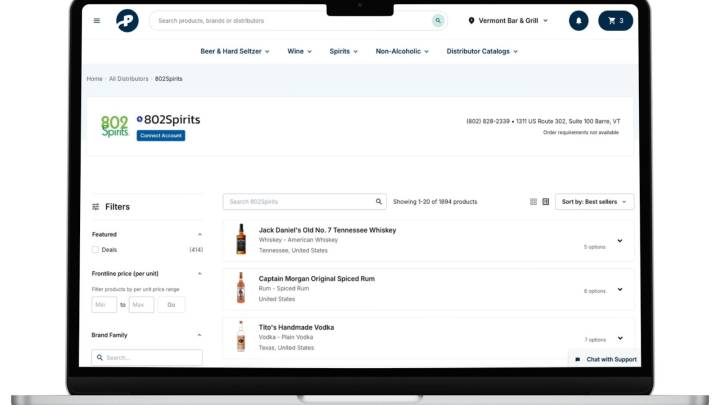Click the Min price input
The height and width of the screenshot is (405, 719).
pos(104,305)
